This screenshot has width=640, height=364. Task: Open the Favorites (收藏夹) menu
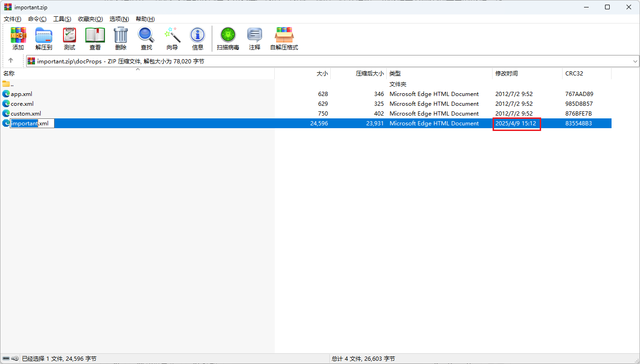pos(90,19)
